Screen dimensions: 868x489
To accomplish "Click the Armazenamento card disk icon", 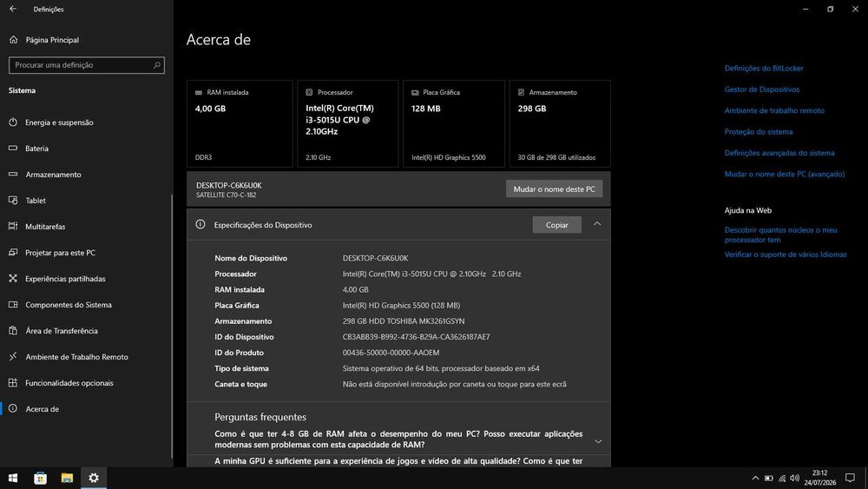I will [521, 92].
